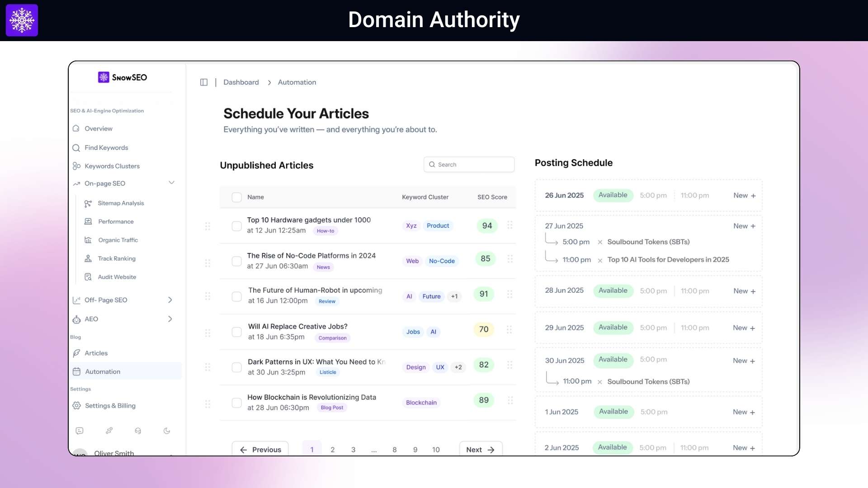Click the Next pagination button
Viewport: 868px width, 488px height.
(x=480, y=450)
